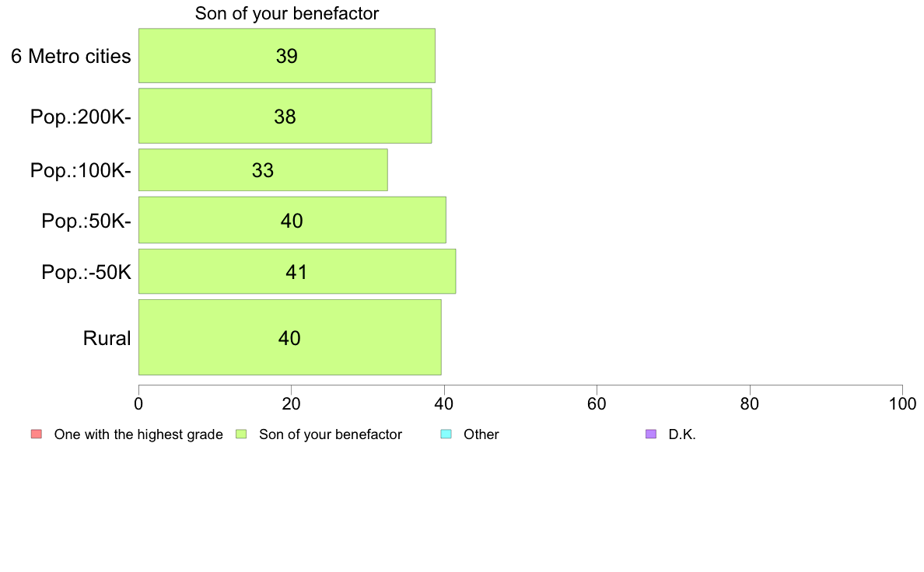Select the 'Pop.:100K-' bar showing 33

tap(263, 169)
